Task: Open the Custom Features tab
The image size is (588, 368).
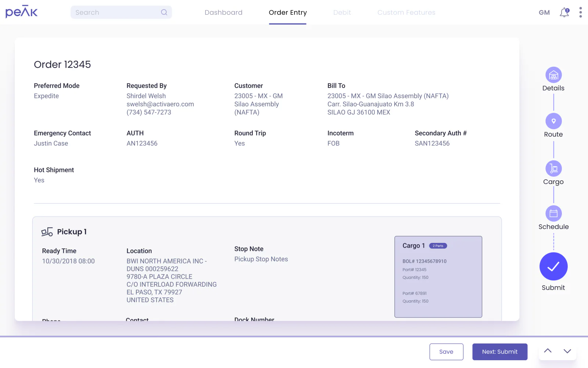Action: (x=406, y=13)
